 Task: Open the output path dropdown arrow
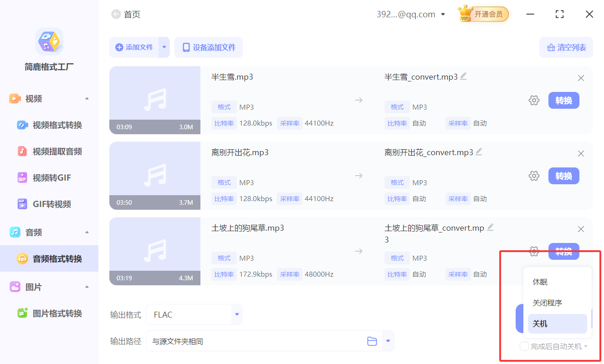(388, 341)
